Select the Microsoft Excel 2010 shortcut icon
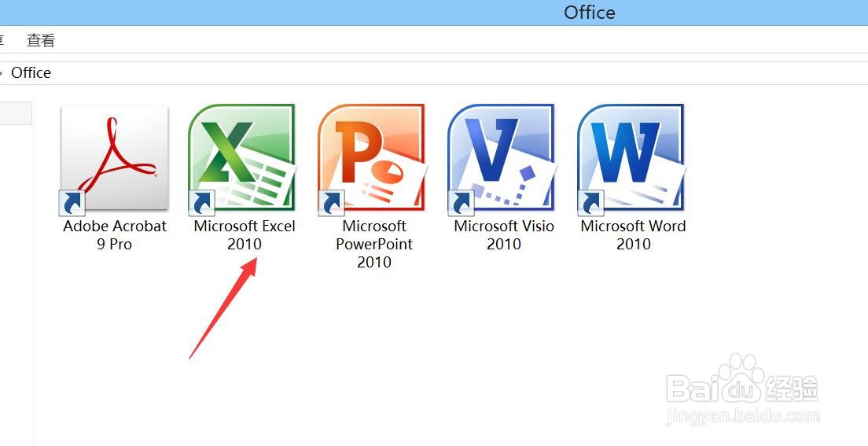Image resolution: width=868 pixels, height=446 pixels. [x=242, y=160]
